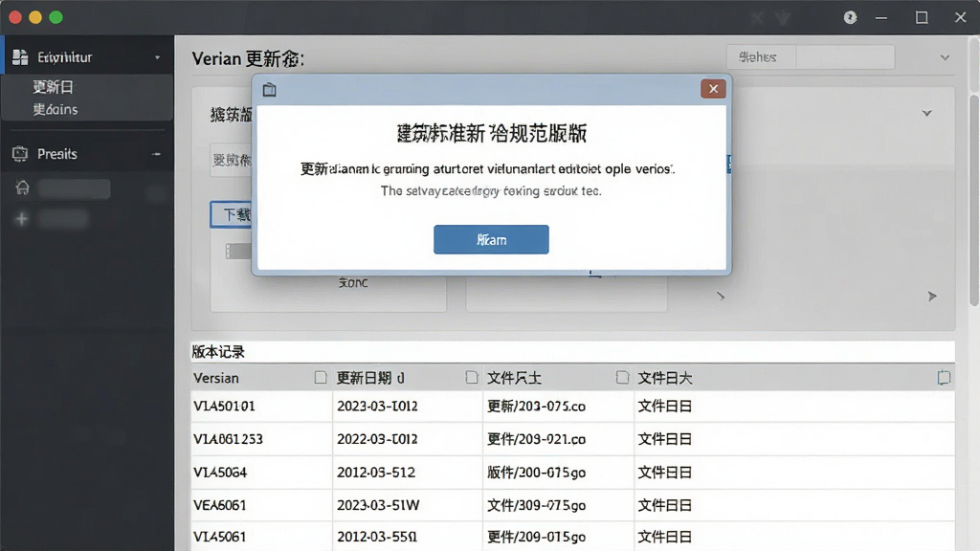
Task: Select the 更新日 sidebar item
Action: (x=54, y=87)
